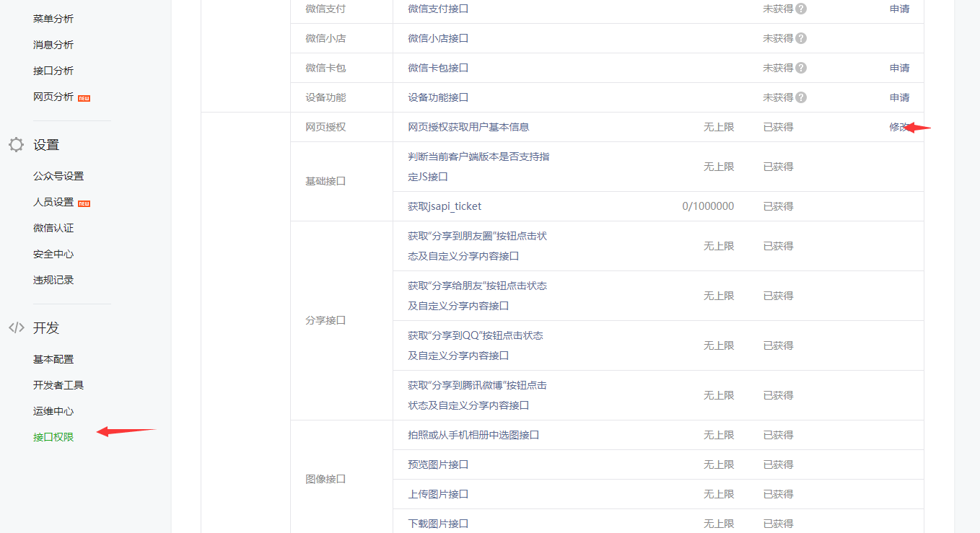Apply for 微信支付 interface via 申请 link

[x=899, y=9]
